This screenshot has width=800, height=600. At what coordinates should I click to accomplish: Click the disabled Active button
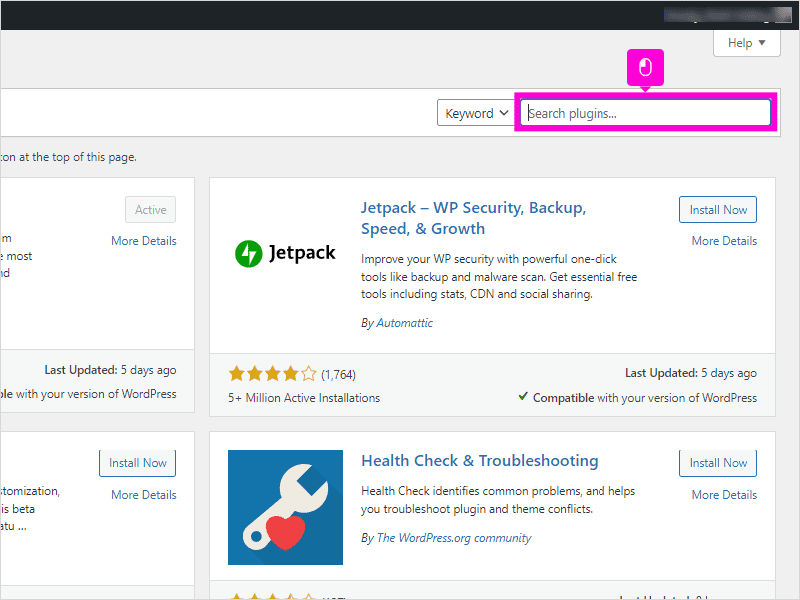tap(151, 210)
